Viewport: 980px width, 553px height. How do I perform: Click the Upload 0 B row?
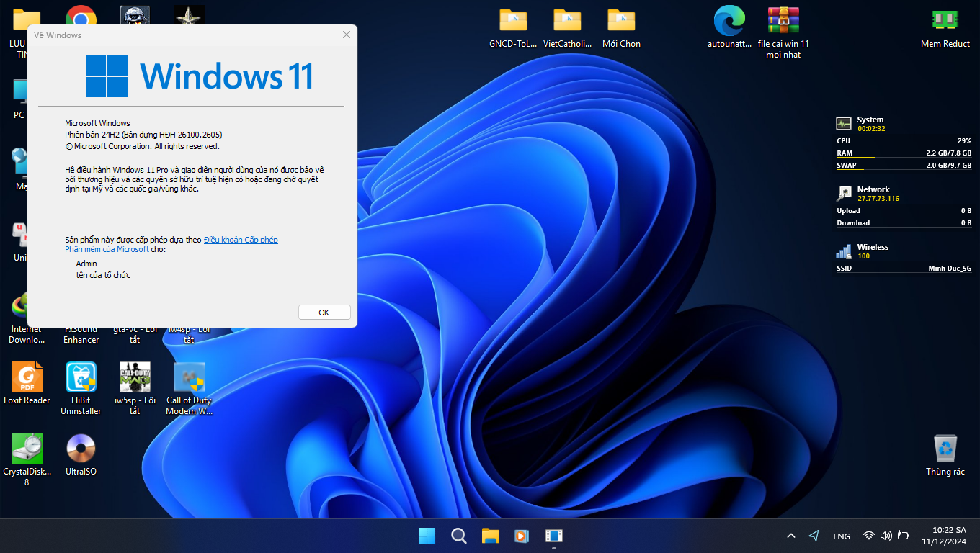coord(904,211)
